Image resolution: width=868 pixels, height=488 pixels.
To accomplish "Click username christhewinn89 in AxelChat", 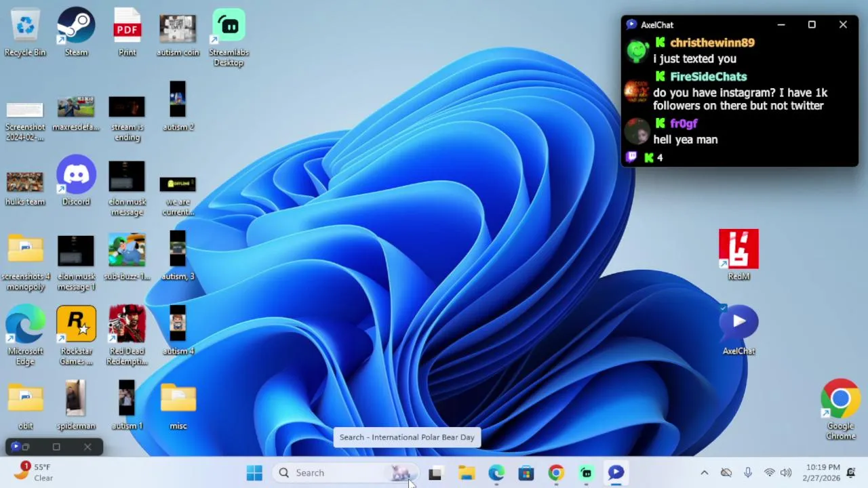I will [712, 43].
